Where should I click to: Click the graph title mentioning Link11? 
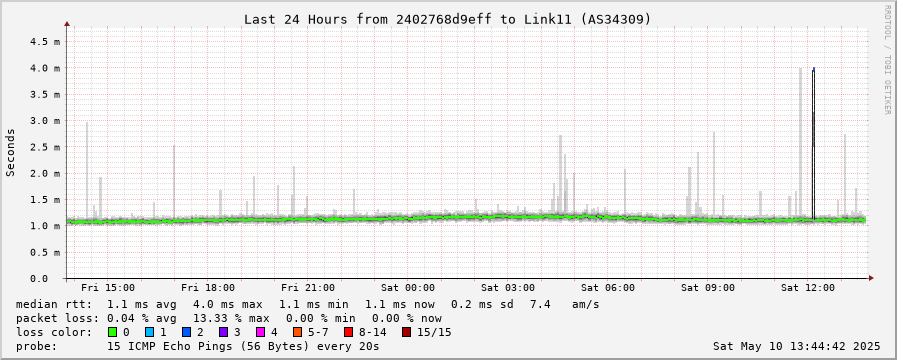pos(447,19)
